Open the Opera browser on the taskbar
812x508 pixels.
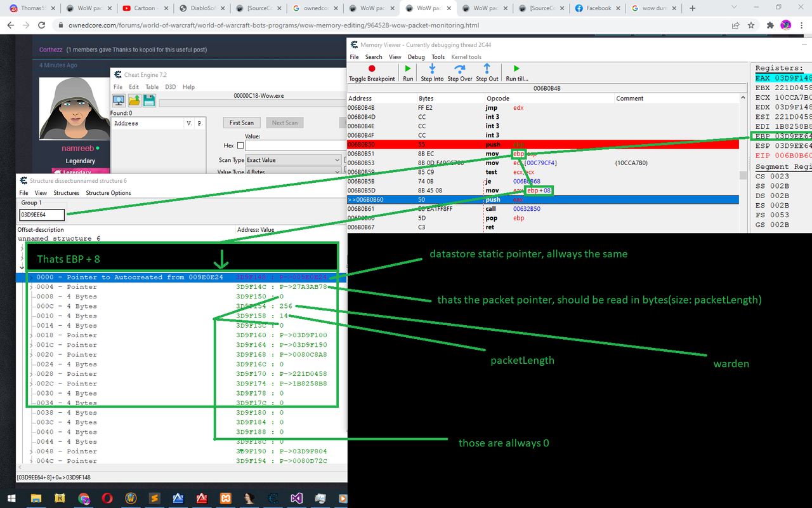pyautogui.click(x=108, y=498)
